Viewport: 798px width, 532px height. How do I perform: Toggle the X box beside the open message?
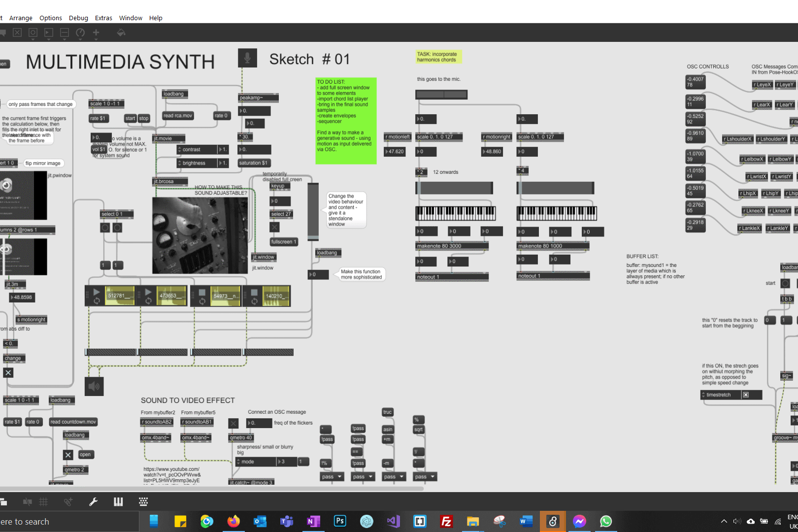click(68, 455)
